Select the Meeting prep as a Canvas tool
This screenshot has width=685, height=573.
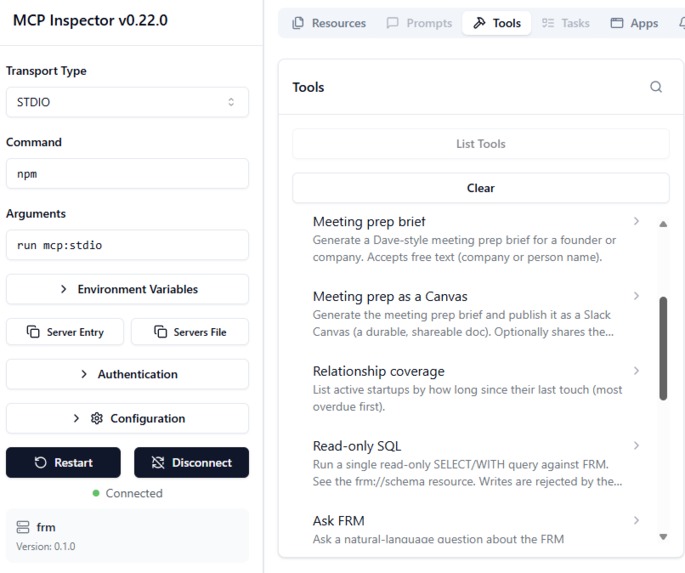[476, 314]
